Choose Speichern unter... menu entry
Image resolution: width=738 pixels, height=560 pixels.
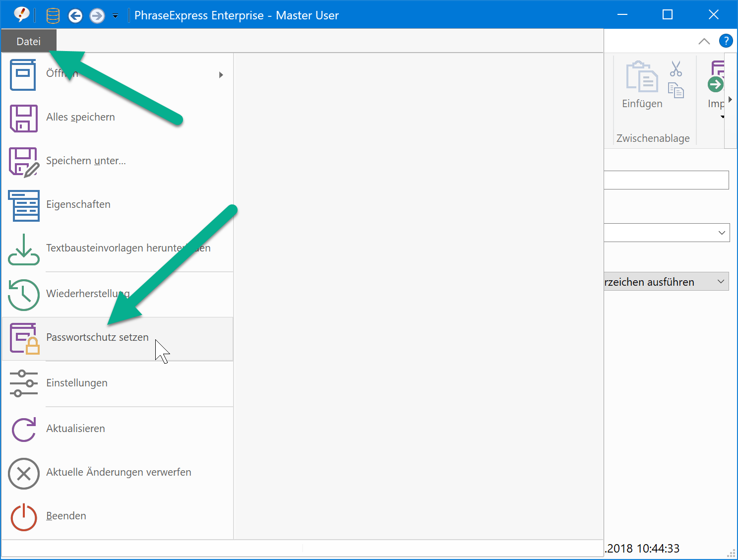point(118,161)
